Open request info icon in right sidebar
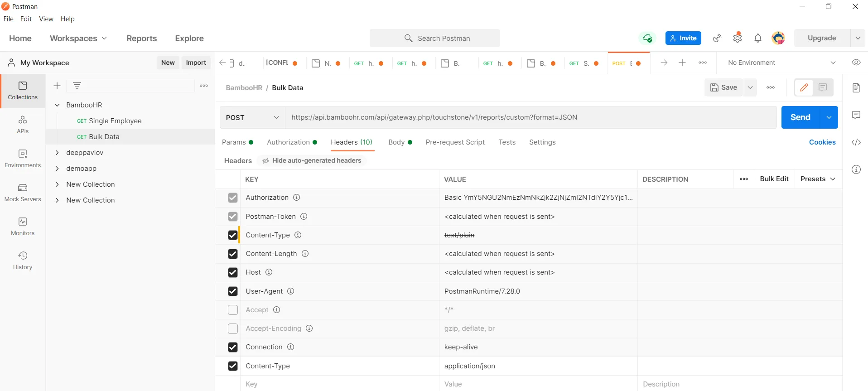 [x=856, y=169]
